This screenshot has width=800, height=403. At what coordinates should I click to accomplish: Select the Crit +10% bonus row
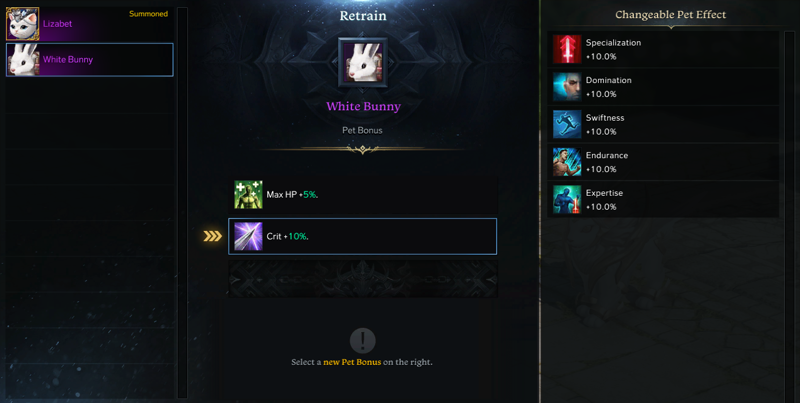click(x=363, y=236)
